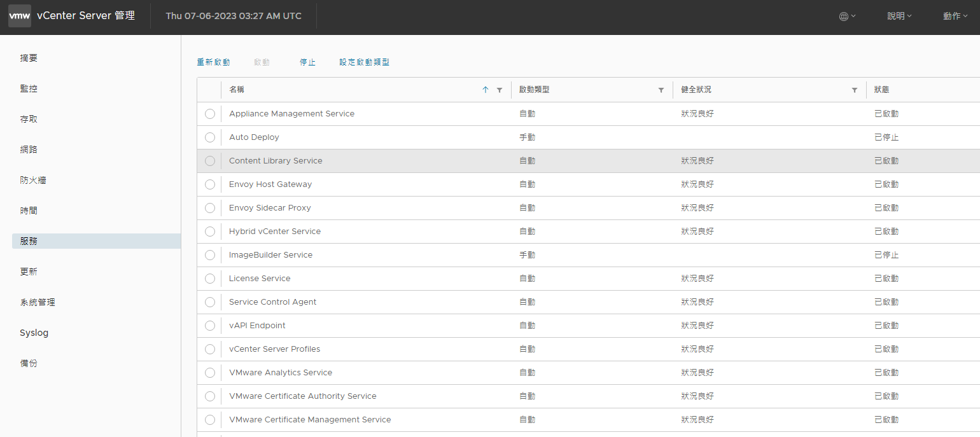Click 手動 startup type for Auto Deploy
Screen dimensions: 980x437
[x=528, y=137]
